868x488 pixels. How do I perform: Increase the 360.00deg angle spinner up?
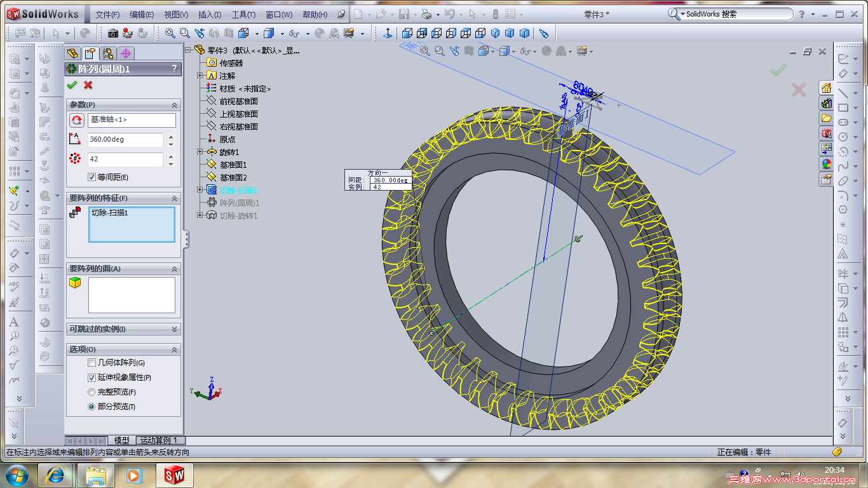pos(171,137)
